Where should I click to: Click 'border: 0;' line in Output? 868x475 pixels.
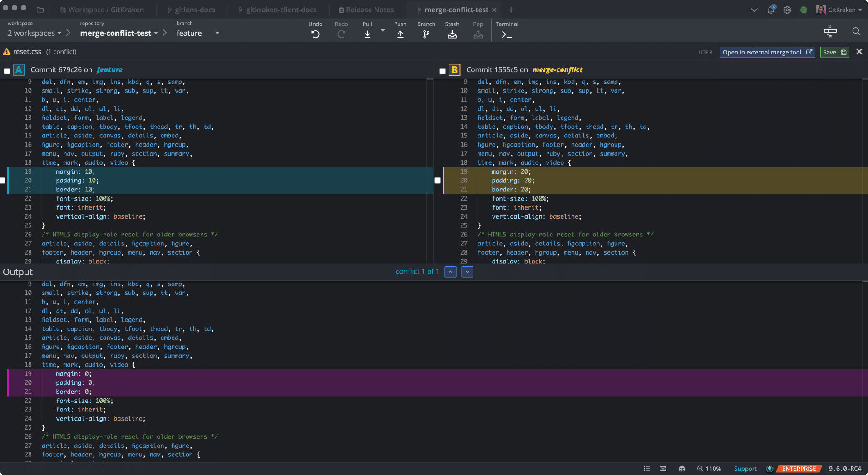click(x=74, y=392)
